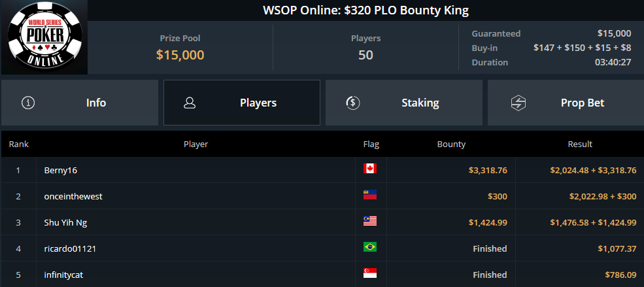This screenshot has width=644, height=287.
Task: Click the Staking dollar coin icon
Action: click(x=353, y=103)
